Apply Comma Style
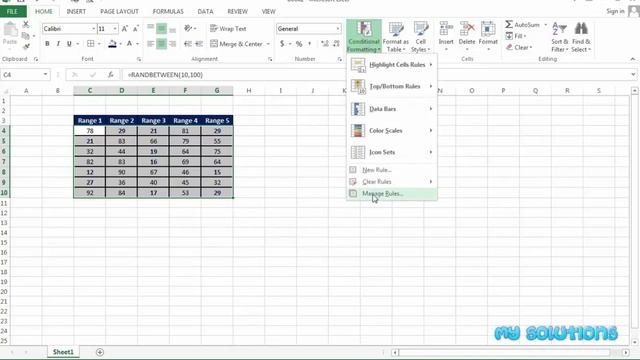The width and height of the screenshot is (640, 360). (x=309, y=43)
